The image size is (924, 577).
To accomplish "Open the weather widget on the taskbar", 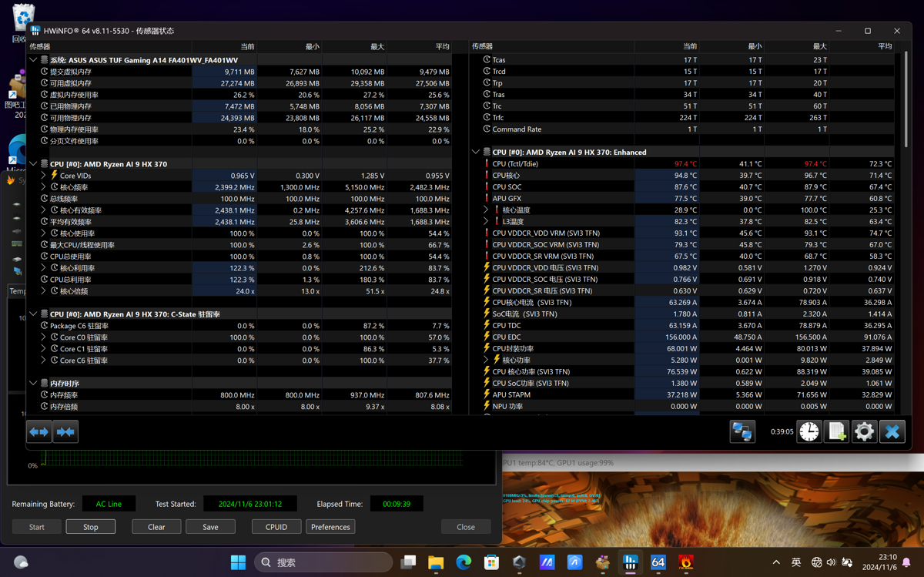I will 21,562.
